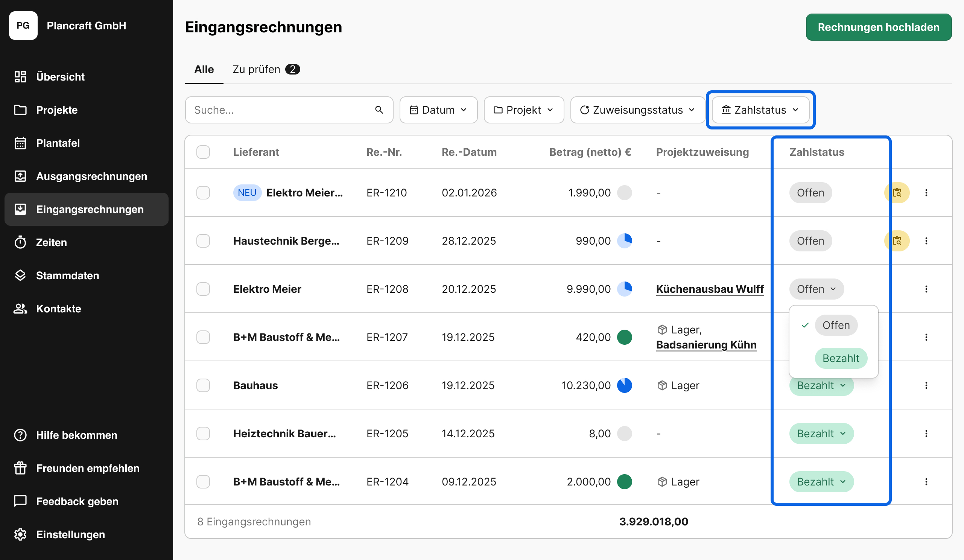Click Rechnungen hochladen button
This screenshot has width=964, height=560.
pyautogui.click(x=878, y=27)
